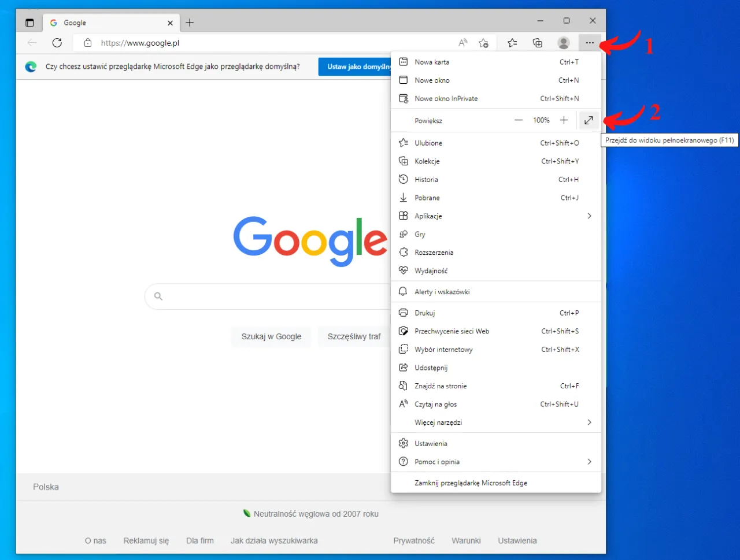Screen dimensions: 740x560
Task: Open Ustawienia from the menu
Action: point(431,444)
